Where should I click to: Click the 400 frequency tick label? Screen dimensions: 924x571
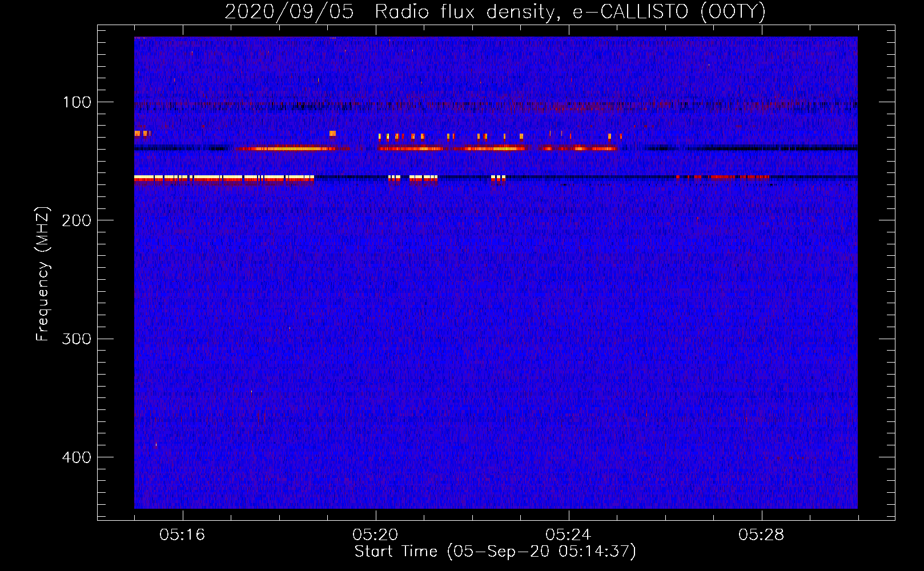77,457
